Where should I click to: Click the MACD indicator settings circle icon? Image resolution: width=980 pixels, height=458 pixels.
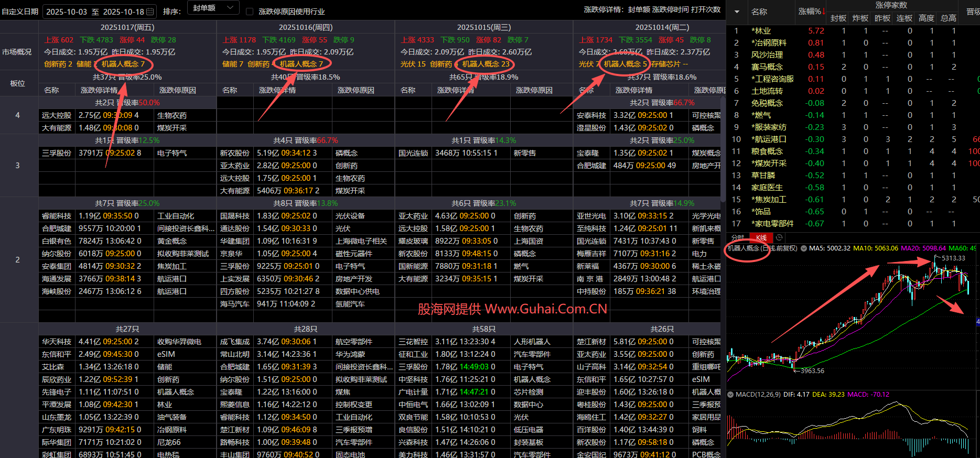click(730, 395)
